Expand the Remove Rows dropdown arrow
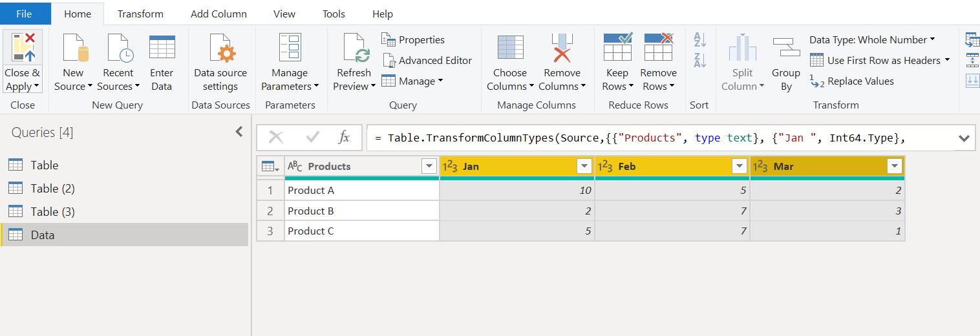The image size is (980, 336). pos(672,87)
